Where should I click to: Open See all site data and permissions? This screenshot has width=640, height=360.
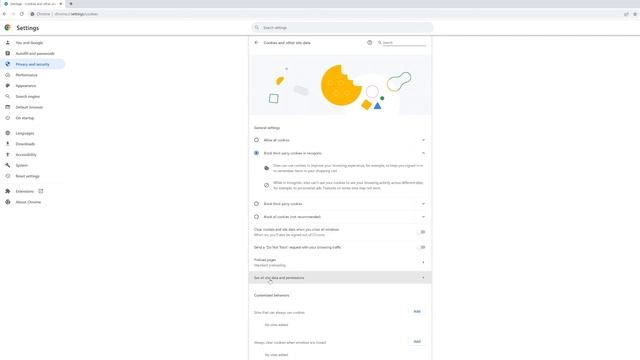(x=340, y=278)
